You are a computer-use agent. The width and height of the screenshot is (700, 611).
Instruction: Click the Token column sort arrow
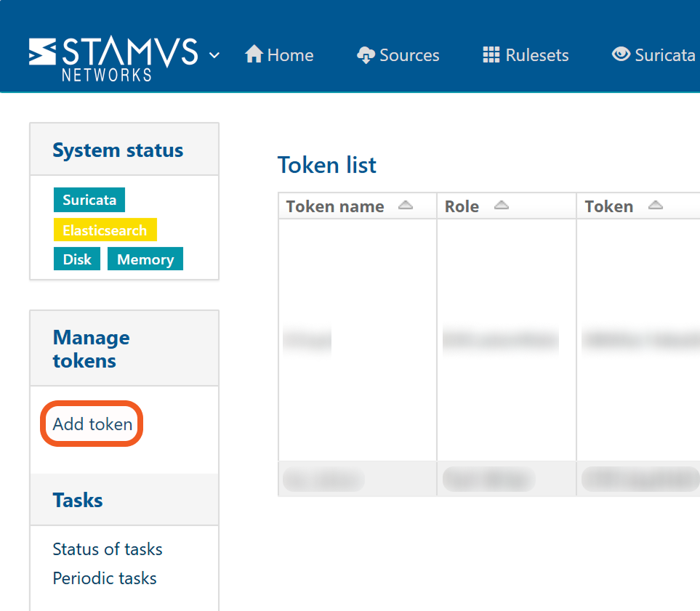point(655,206)
